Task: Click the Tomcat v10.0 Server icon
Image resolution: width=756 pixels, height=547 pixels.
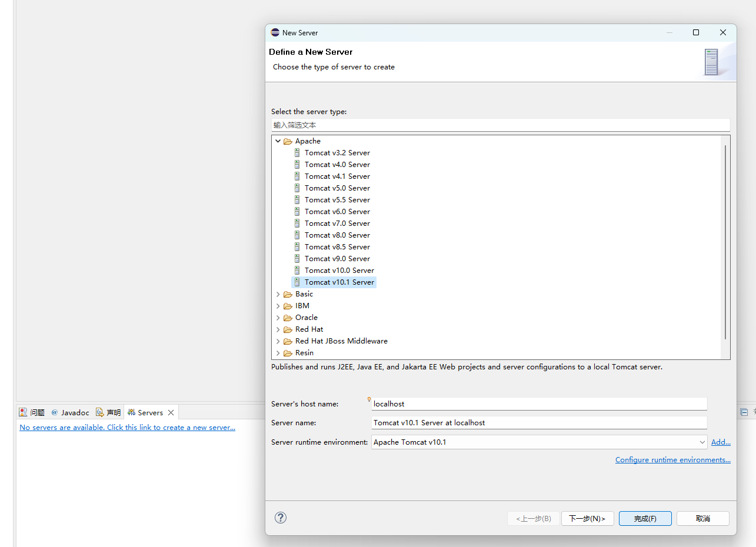Action: pyautogui.click(x=297, y=270)
